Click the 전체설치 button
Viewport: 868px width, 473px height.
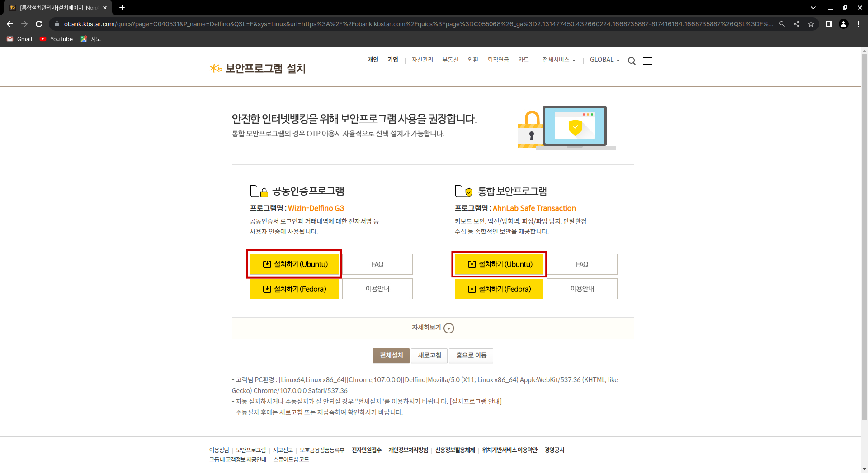tap(391, 356)
